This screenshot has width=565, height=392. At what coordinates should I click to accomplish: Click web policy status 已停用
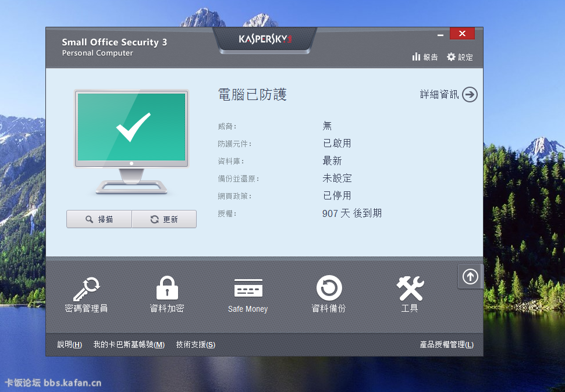pyautogui.click(x=337, y=195)
